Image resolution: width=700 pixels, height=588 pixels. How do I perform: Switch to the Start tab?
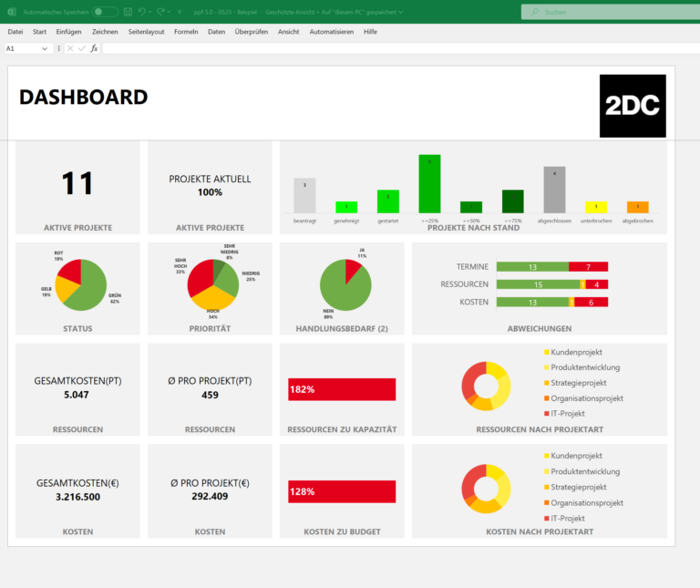[x=39, y=32]
